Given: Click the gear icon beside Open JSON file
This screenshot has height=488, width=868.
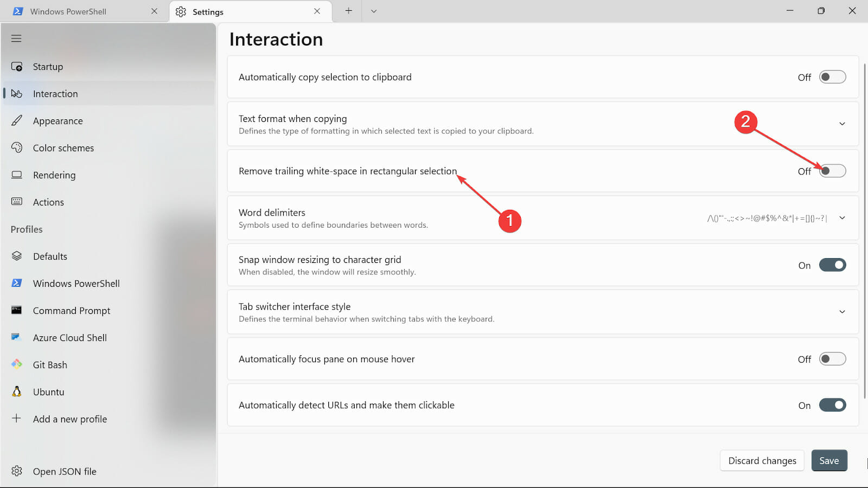Looking at the screenshot, I should coord(17,471).
